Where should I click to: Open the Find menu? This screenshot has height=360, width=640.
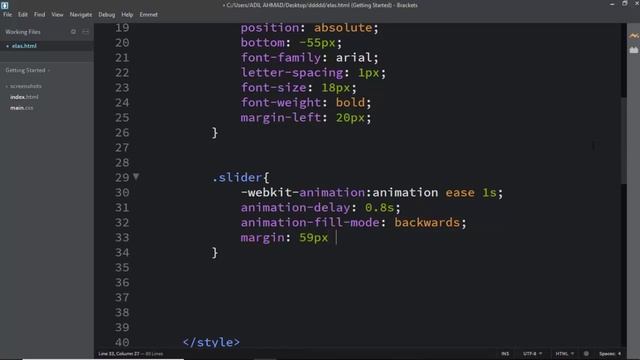40,14
